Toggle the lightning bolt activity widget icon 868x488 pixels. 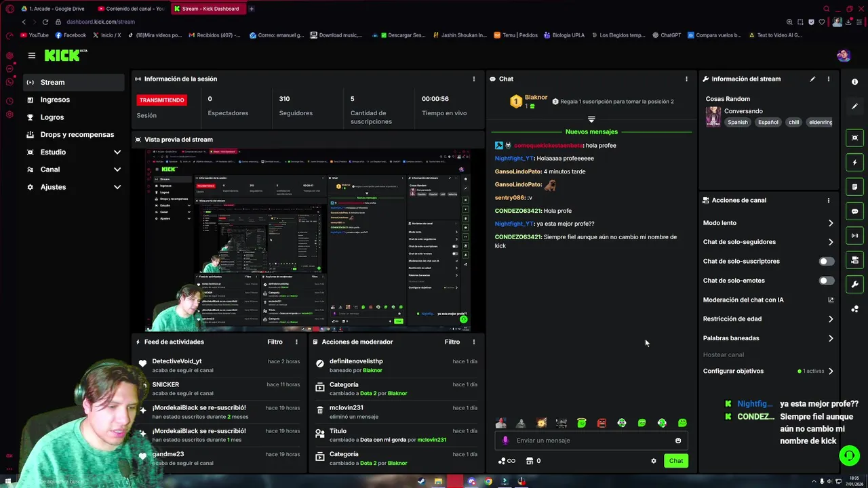pos(854,163)
